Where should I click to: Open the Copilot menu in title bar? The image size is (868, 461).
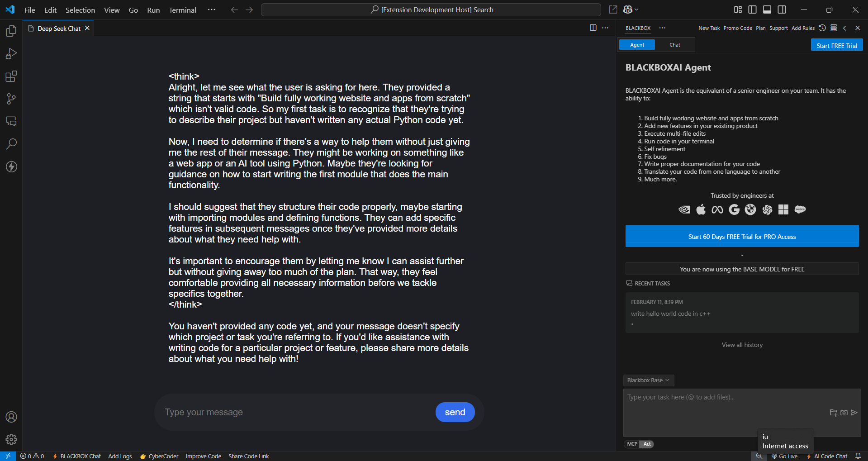click(631, 10)
